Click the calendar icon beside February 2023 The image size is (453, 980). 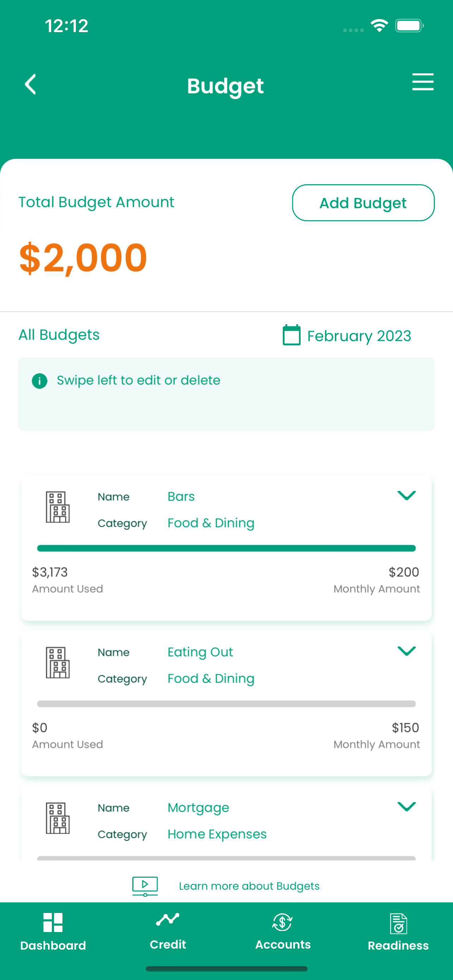tap(291, 335)
